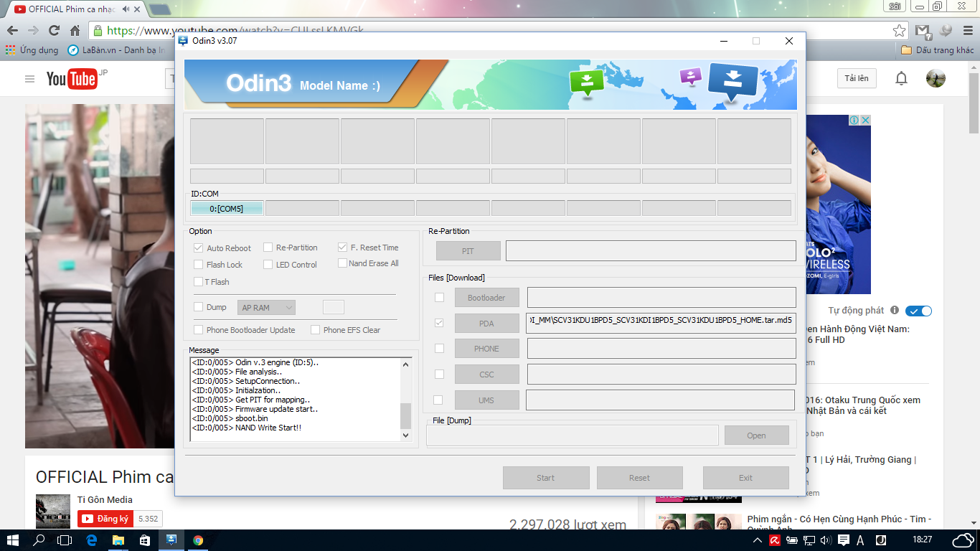Bookmark this page with the star icon
This screenshot has height=551, width=980.
coord(899,31)
